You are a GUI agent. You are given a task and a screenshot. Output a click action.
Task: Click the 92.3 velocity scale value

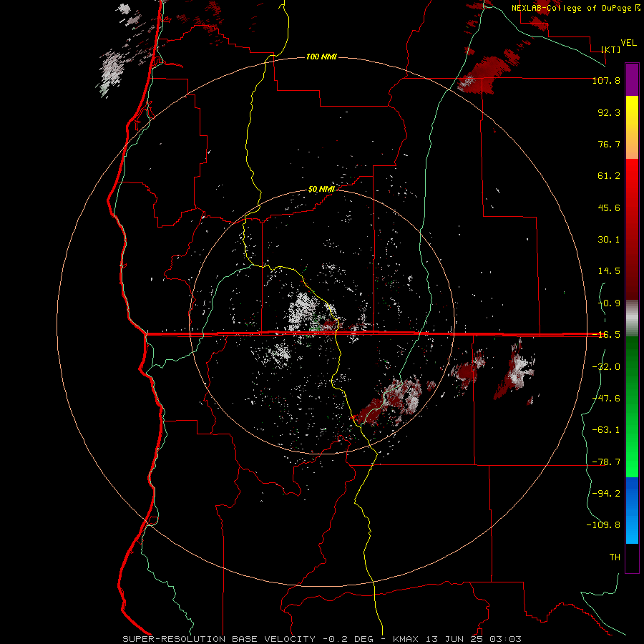click(609, 112)
